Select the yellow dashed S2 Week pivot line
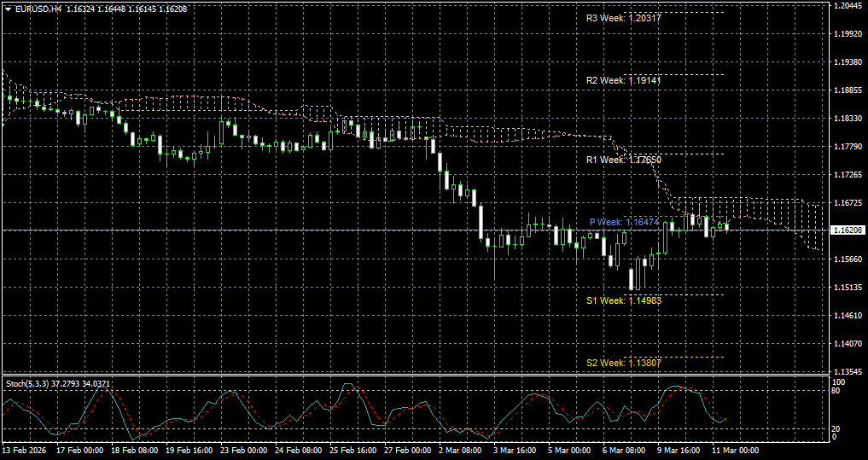This screenshot has width=868, height=460. click(x=674, y=357)
